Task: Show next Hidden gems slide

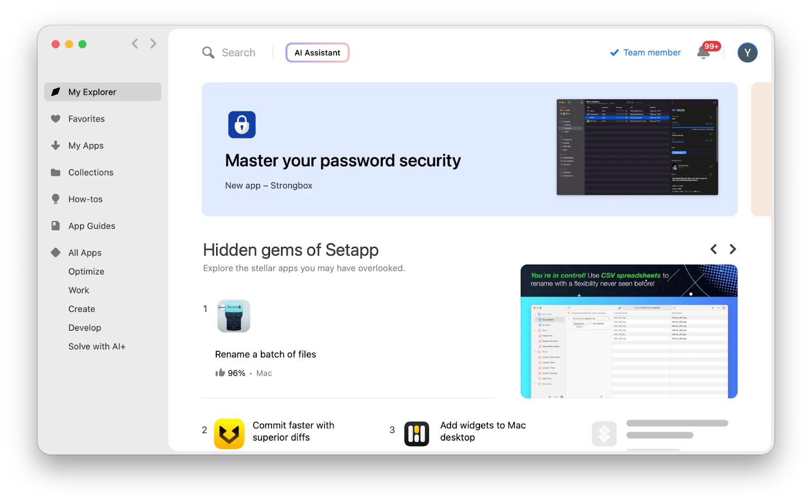Action: [x=732, y=249]
